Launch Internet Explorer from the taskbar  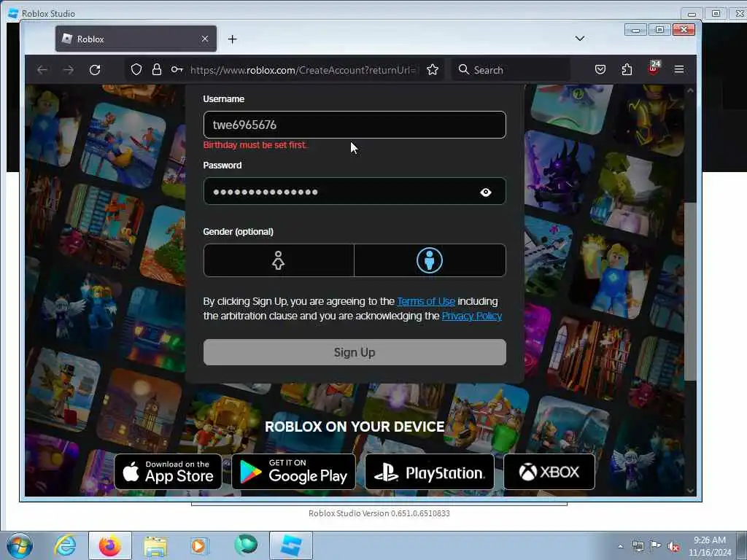[65, 545]
